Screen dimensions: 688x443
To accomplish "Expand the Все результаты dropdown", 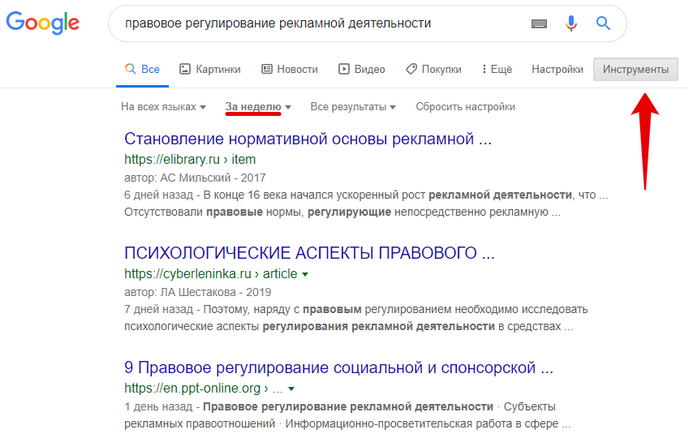I will coord(353,106).
